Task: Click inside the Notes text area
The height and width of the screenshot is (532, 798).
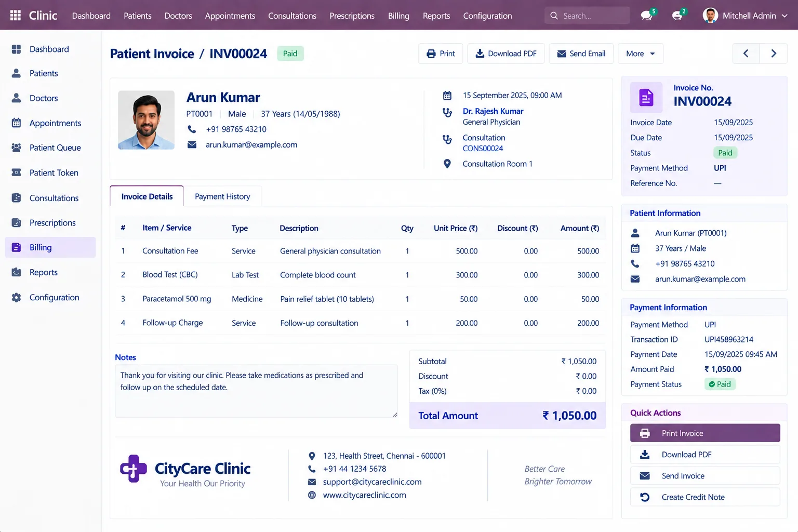Action: coord(256,391)
